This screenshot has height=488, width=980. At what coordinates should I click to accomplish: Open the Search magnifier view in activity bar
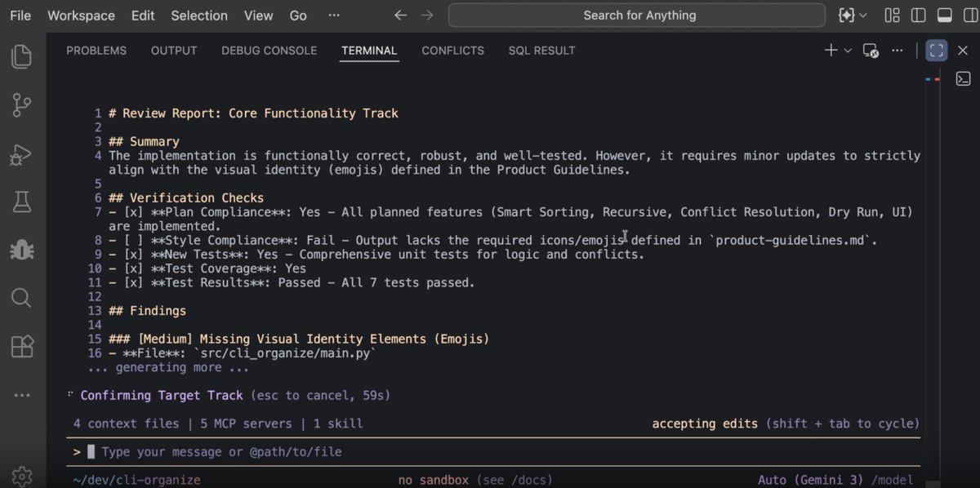[22, 298]
